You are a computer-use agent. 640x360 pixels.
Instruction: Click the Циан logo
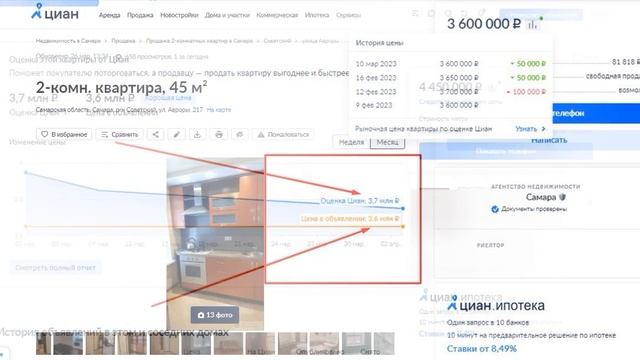click(x=55, y=12)
